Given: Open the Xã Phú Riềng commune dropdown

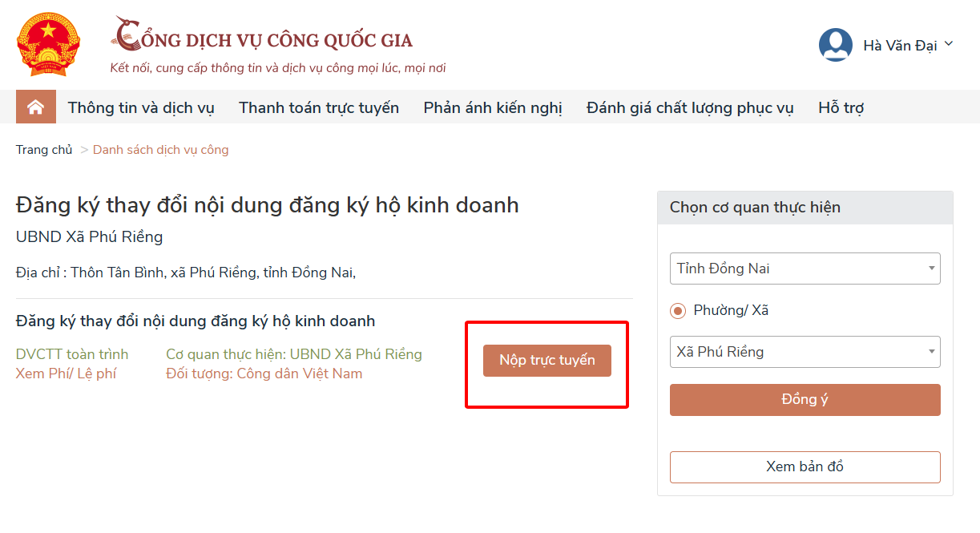Looking at the screenshot, I should (804, 352).
